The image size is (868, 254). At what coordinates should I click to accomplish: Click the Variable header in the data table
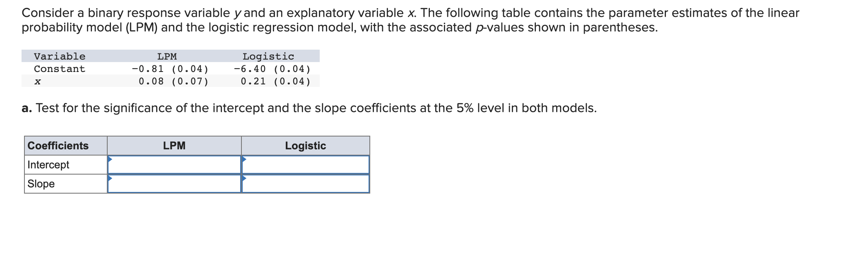tap(60, 56)
